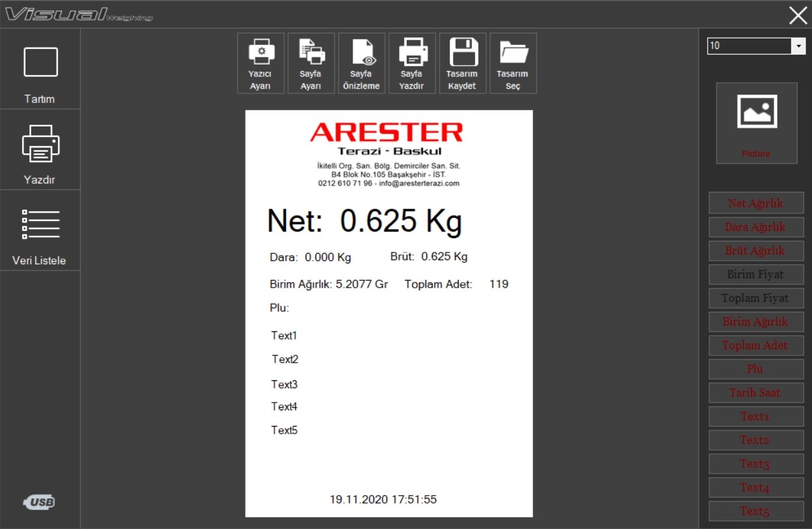Image resolution: width=812 pixels, height=529 pixels.
Task: Toggle Tarih Saat field button
Action: 756,393
